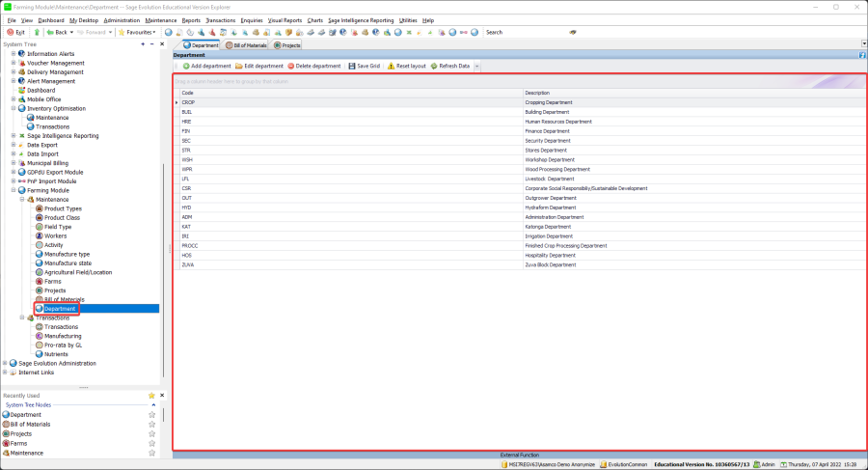The image size is (868, 470).
Task: Click the Edit department button
Action: 258,67
